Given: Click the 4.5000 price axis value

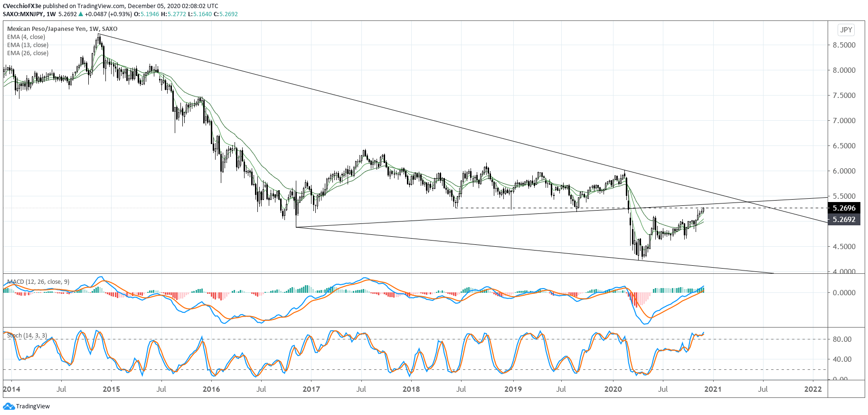Looking at the screenshot, I should [x=844, y=247].
